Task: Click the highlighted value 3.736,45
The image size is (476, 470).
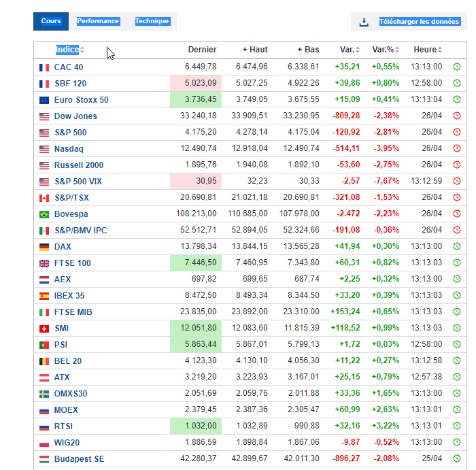Action: click(x=201, y=99)
